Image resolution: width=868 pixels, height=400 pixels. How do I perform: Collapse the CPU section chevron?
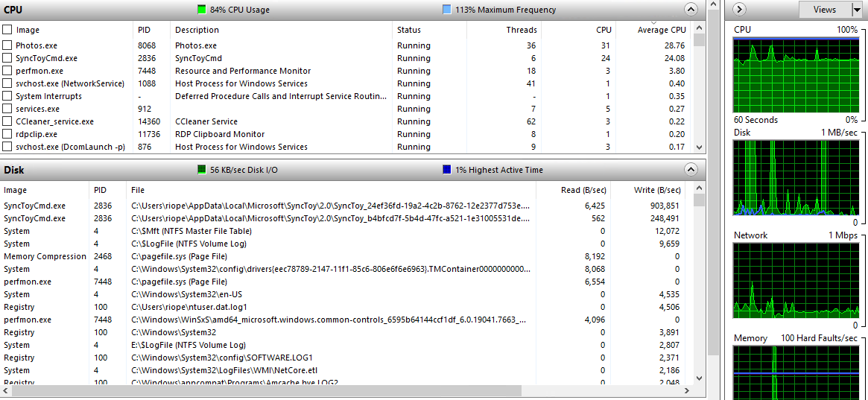tap(691, 10)
